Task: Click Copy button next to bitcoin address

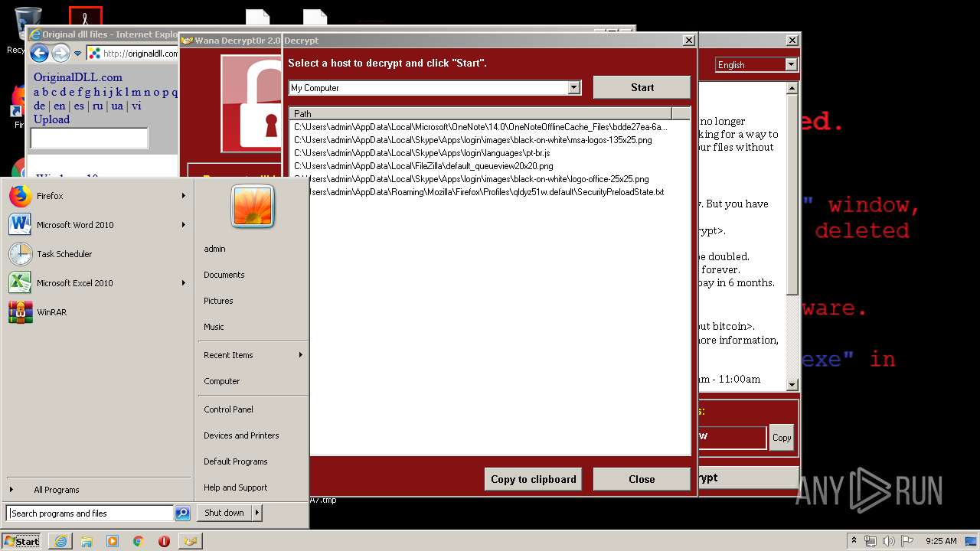Action: pyautogui.click(x=782, y=438)
